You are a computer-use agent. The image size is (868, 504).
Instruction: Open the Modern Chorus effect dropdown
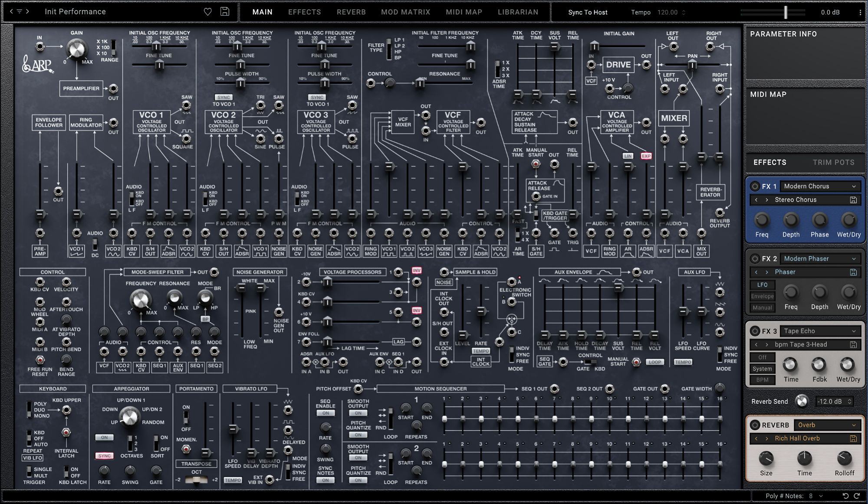click(819, 186)
